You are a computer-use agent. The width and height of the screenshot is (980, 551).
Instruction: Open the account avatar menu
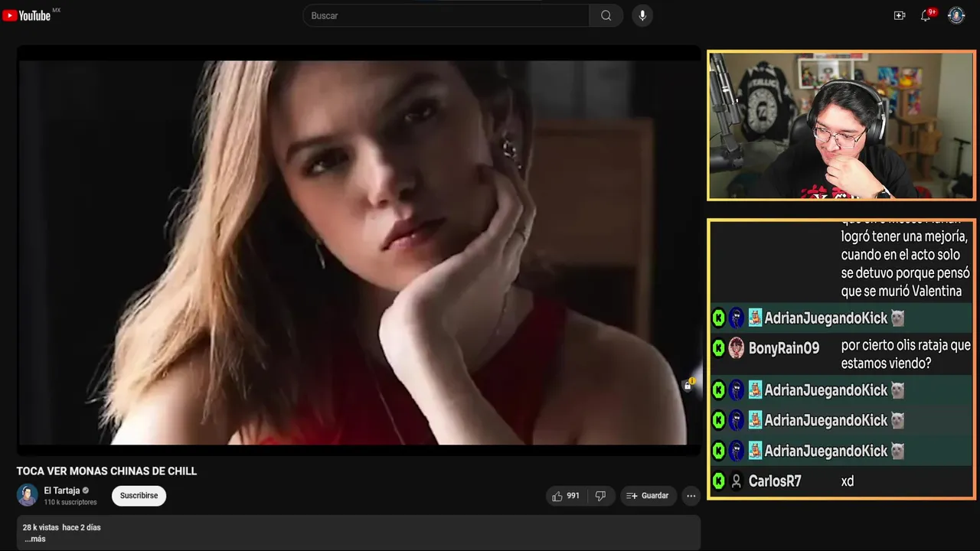[956, 15]
